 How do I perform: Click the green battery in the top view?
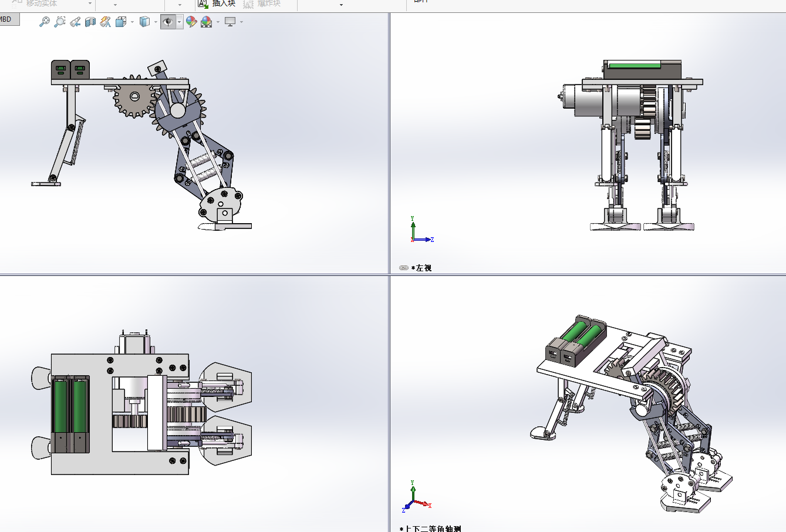pyautogui.click(x=60, y=406)
